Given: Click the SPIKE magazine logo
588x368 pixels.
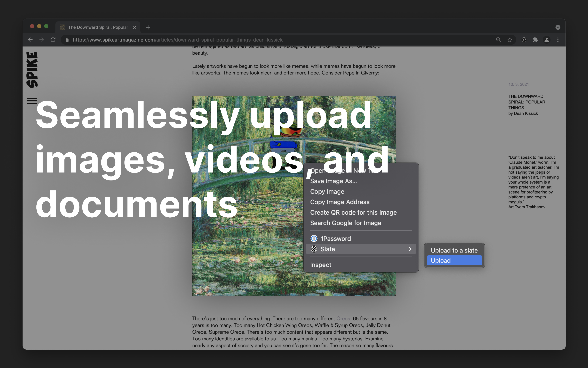Looking at the screenshot, I should tap(32, 70).
